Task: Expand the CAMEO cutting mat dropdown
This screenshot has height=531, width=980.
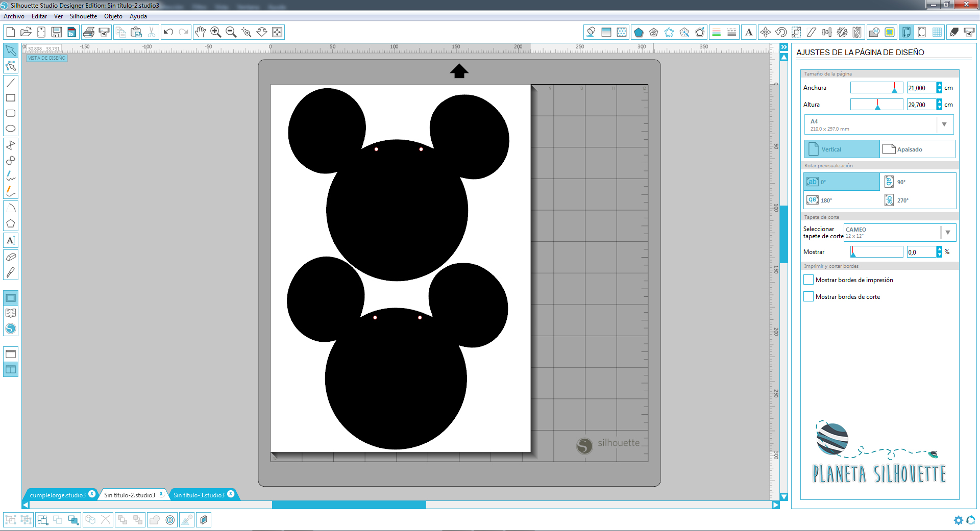Action: coord(948,233)
